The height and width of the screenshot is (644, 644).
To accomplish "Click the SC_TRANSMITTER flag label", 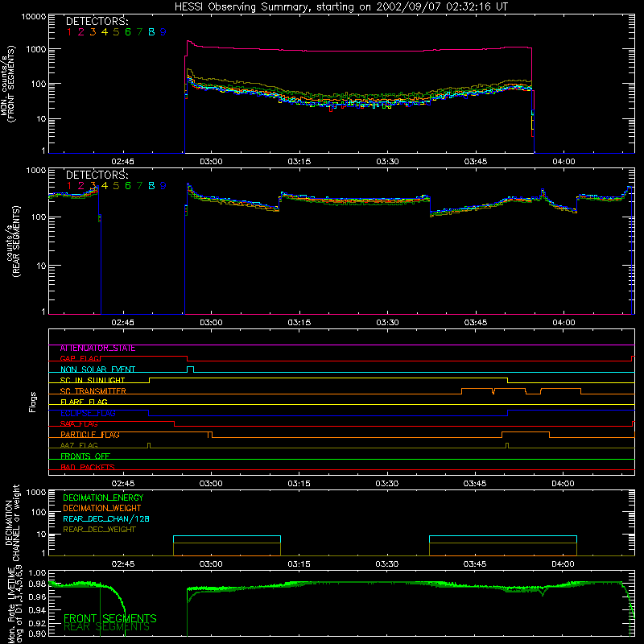I will click(x=93, y=391).
